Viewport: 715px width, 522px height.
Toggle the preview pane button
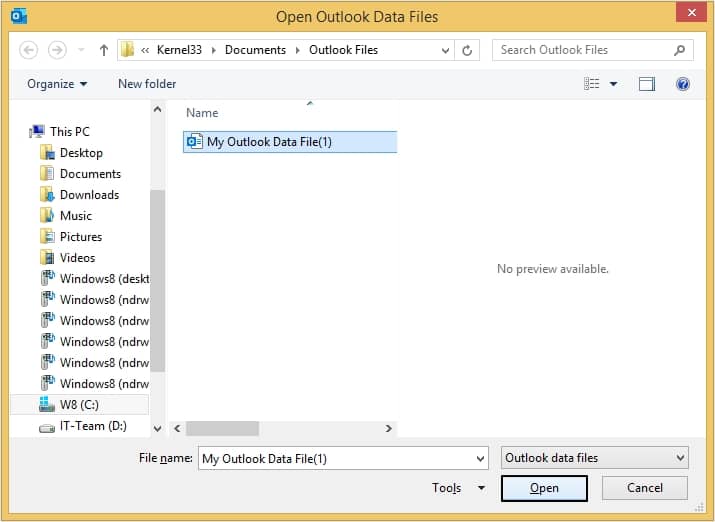tap(647, 84)
